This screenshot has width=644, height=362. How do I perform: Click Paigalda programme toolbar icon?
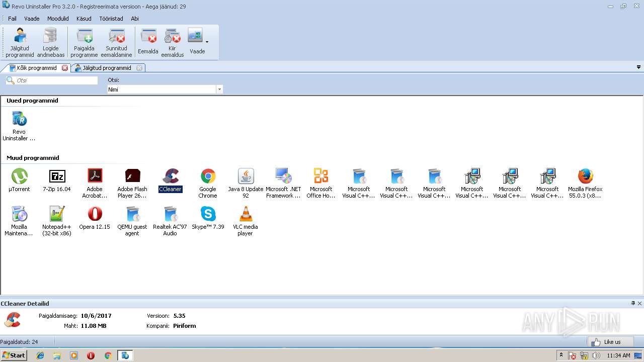click(84, 43)
